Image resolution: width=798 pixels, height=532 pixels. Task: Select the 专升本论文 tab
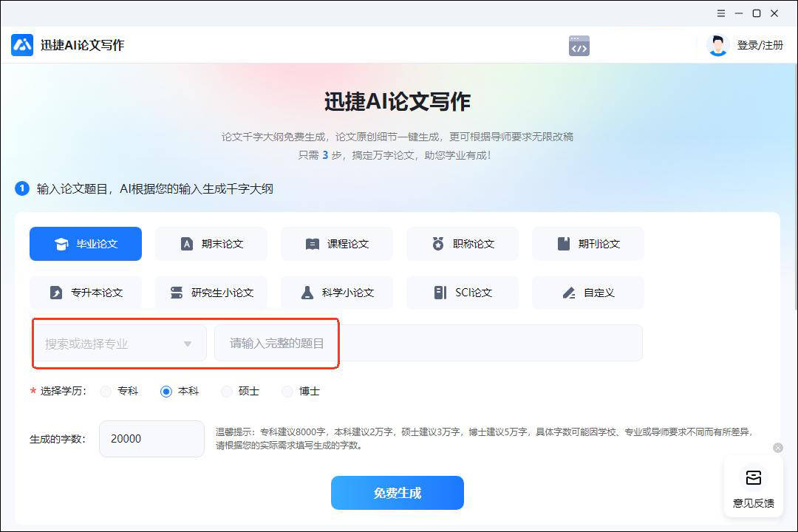tap(86, 293)
